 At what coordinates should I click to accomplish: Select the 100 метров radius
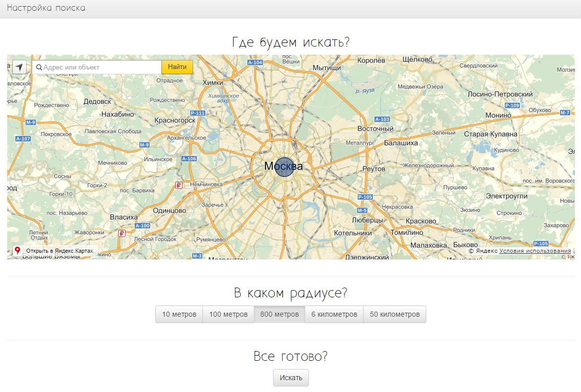pos(229,314)
